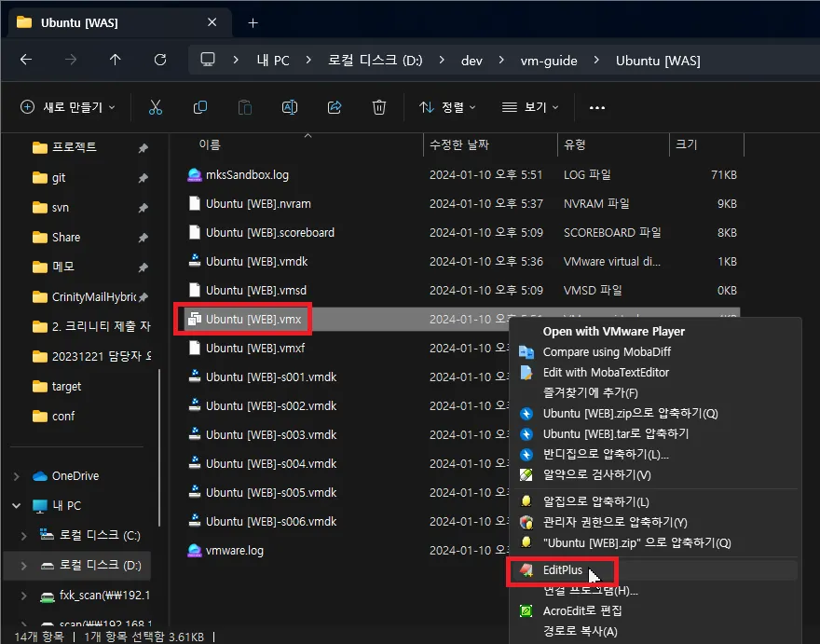Viewport: 820px width, 644px height.
Task: Open the conf folder in sidebar
Action: pos(63,417)
